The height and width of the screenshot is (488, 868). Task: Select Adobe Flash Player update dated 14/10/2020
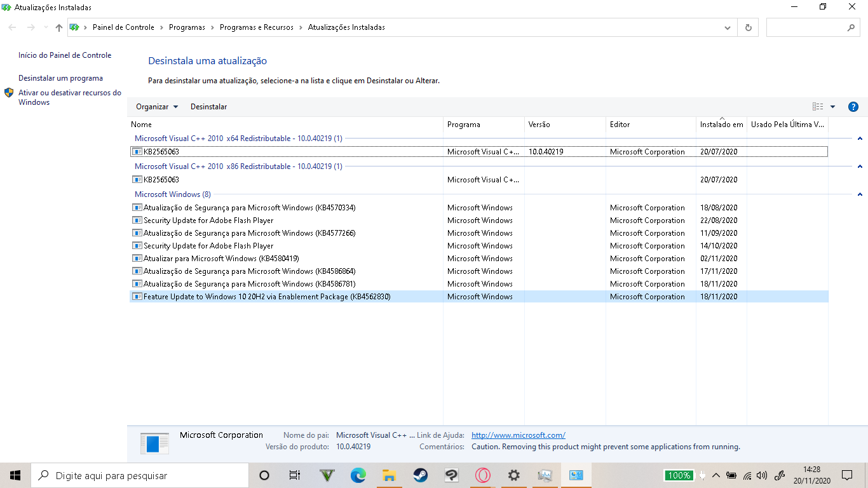pos(478,246)
